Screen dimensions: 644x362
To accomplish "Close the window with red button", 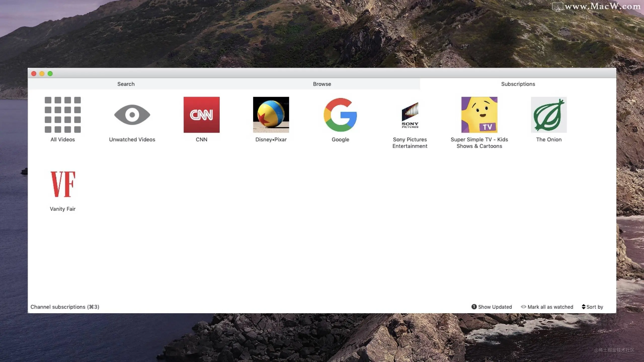I will coord(34,73).
